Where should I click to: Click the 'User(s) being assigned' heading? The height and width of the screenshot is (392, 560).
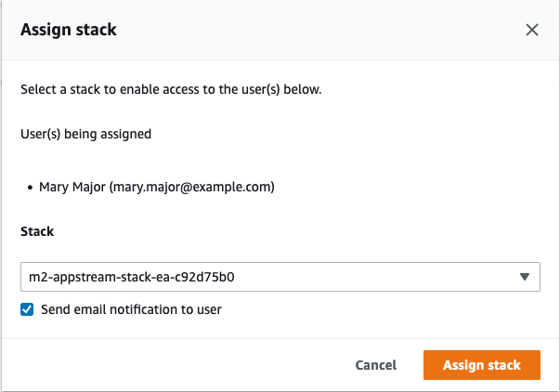tap(85, 134)
